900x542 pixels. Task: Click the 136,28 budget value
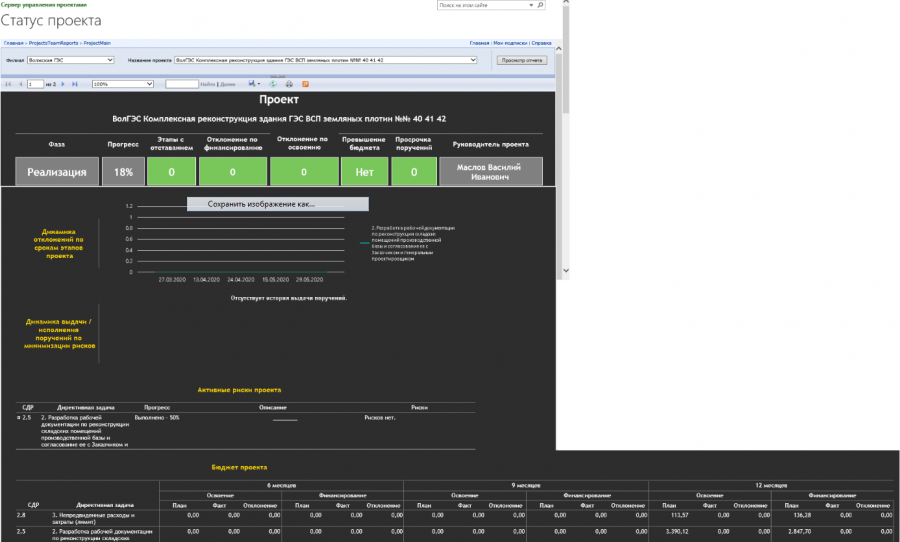[801, 515]
